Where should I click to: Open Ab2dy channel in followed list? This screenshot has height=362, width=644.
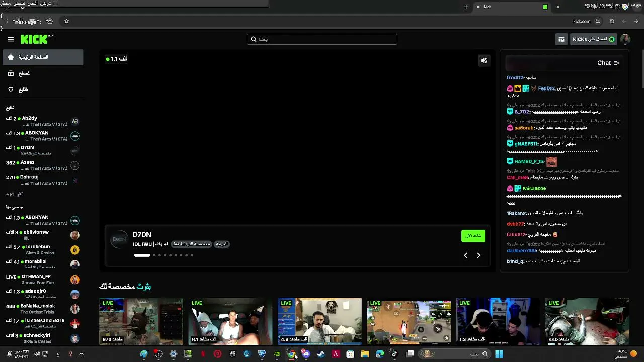(x=43, y=121)
